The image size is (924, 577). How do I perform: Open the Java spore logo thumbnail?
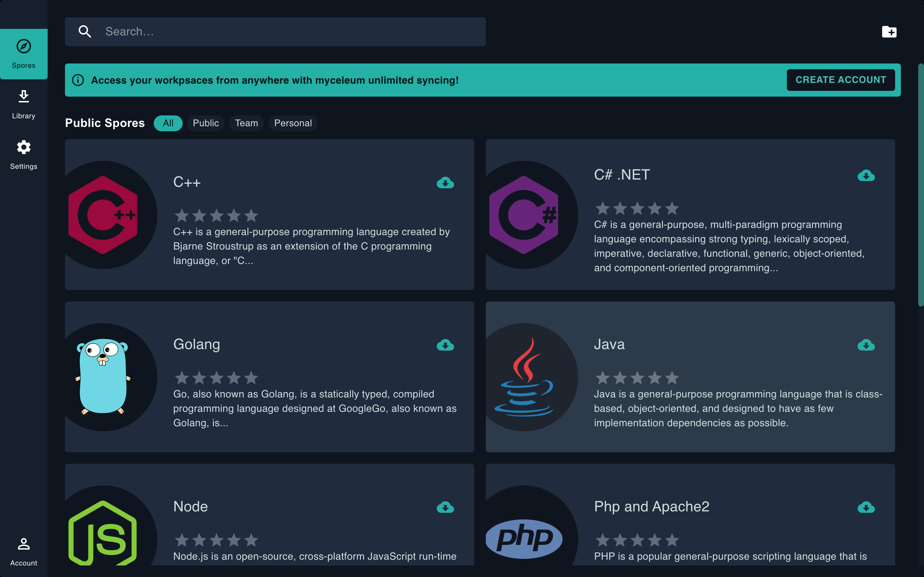click(524, 377)
